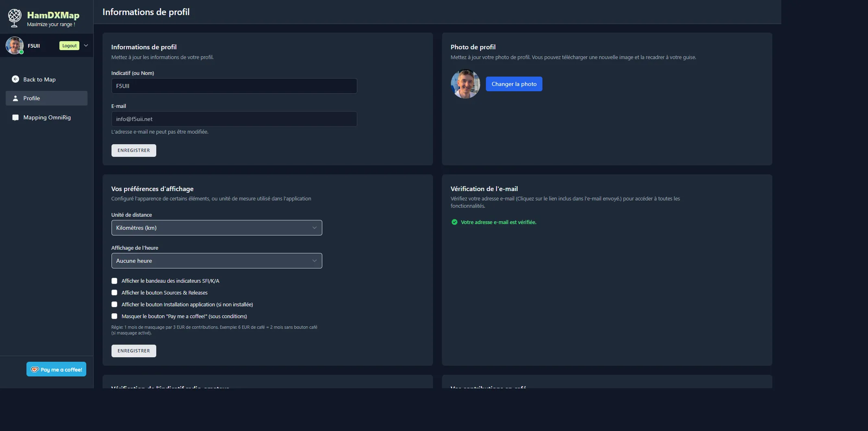Click Enregistrer under profile information

click(x=134, y=150)
